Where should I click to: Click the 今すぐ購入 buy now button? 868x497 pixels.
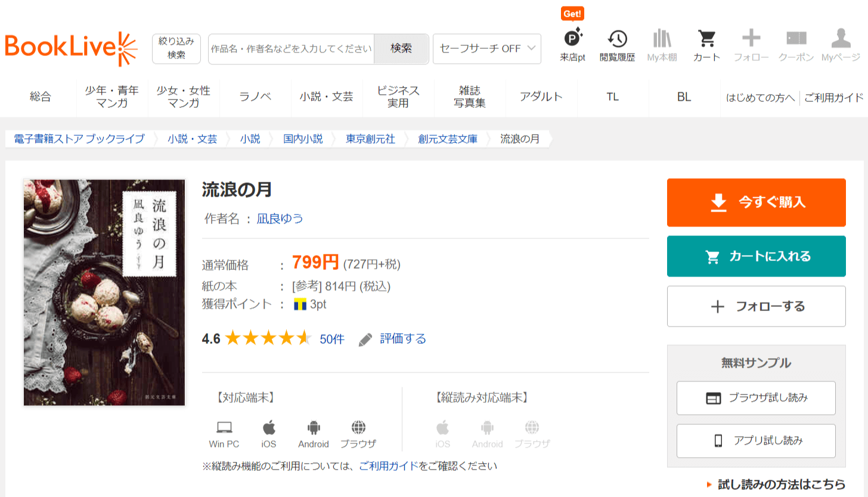[756, 203]
